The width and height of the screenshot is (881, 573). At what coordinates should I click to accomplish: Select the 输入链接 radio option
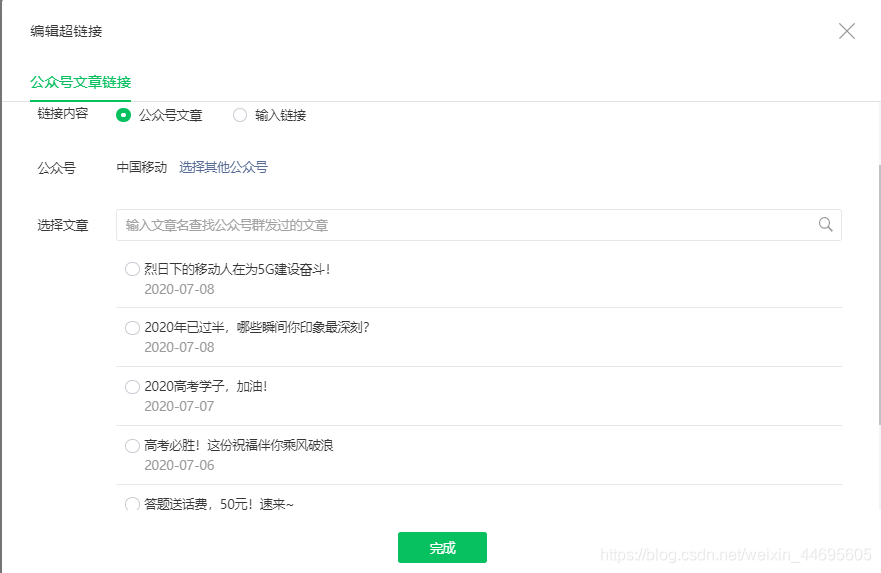(x=240, y=115)
